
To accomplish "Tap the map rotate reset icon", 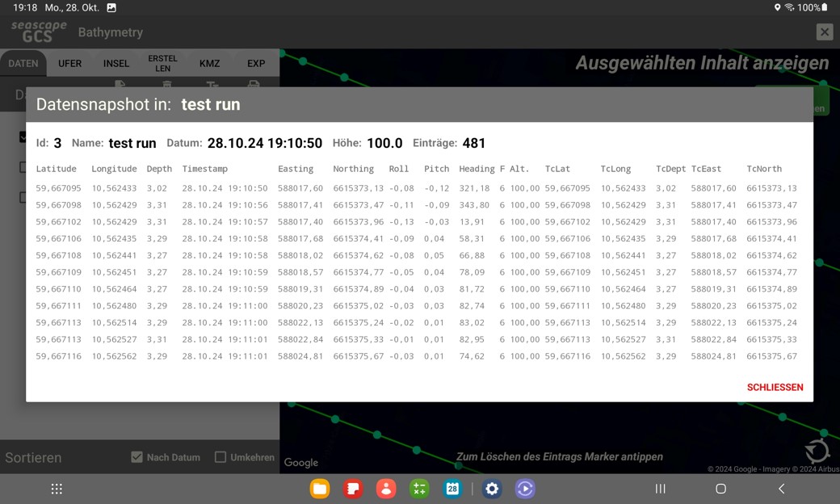I will click(817, 450).
